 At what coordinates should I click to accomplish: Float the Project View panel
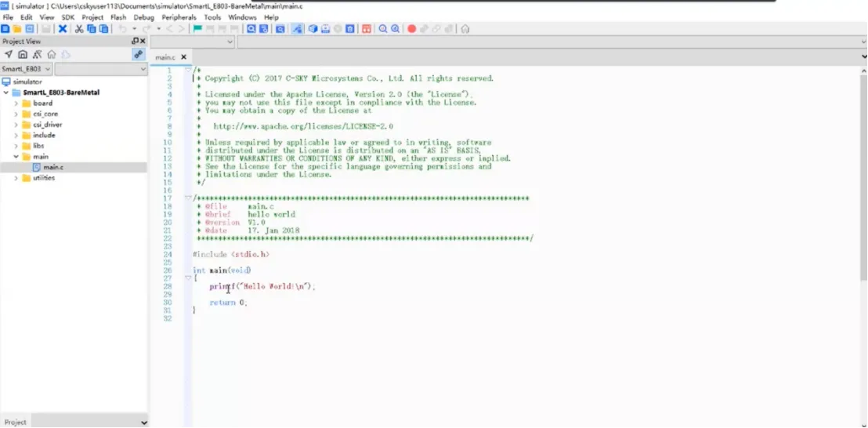[x=135, y=41]
